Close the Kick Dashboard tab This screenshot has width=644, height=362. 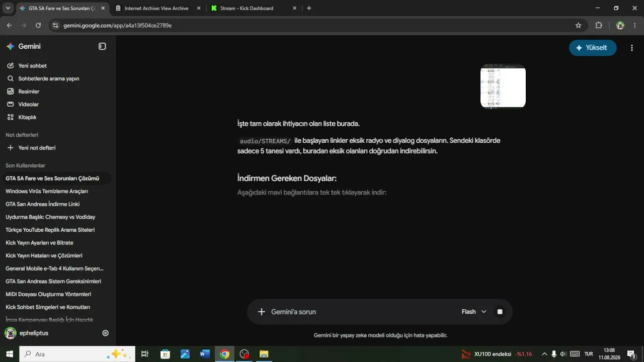(x=294, y=8)
